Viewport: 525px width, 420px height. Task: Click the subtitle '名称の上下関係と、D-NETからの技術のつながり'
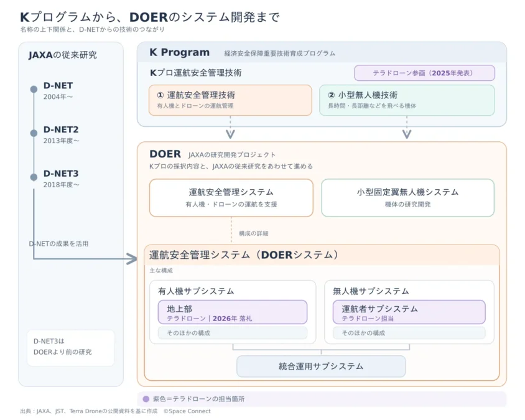point(93,29)
